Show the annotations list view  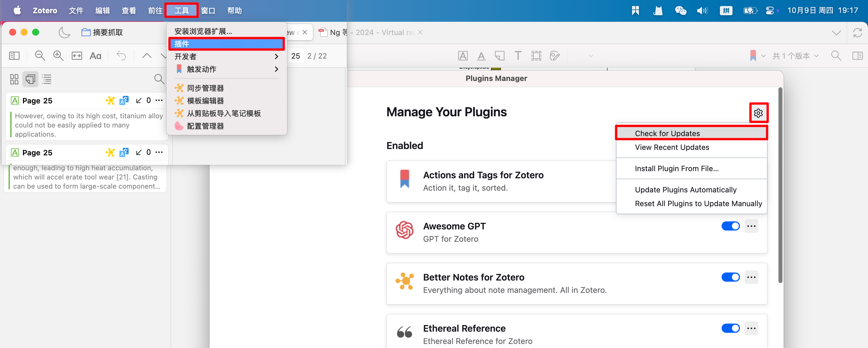pos(30,79)
